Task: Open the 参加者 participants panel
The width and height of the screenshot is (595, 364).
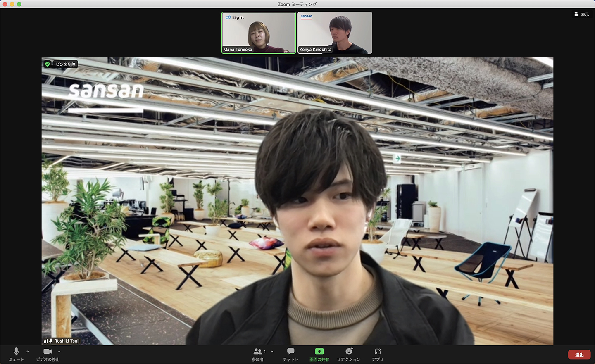Action: (x=258, y=354)
